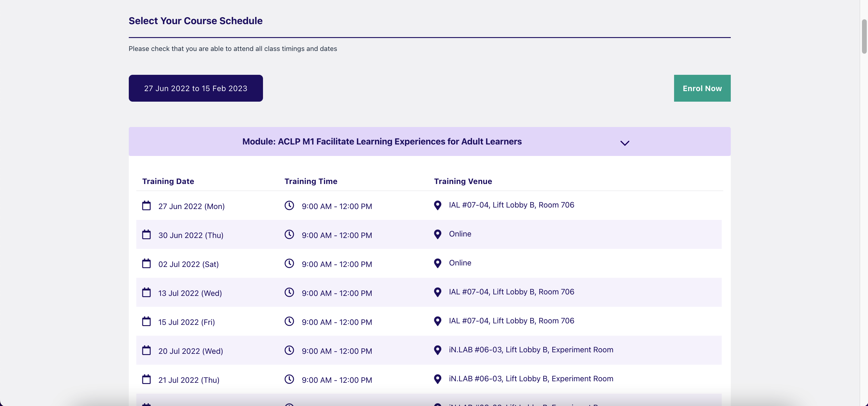868x406 pixels.
Task: Click time 9:00 AM - 12:00 PM for 15 Jul
Action: pyautogui.click(x=337, y=322)
